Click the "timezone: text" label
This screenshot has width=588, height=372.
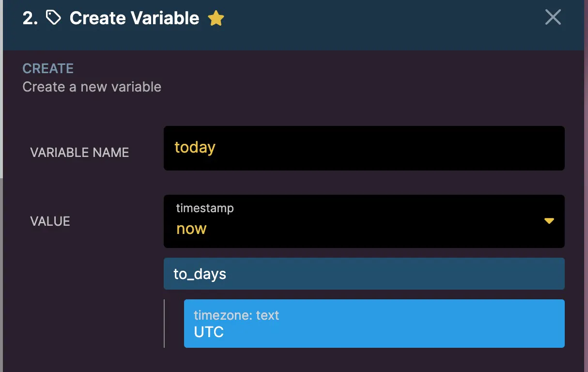click(236, 315)
